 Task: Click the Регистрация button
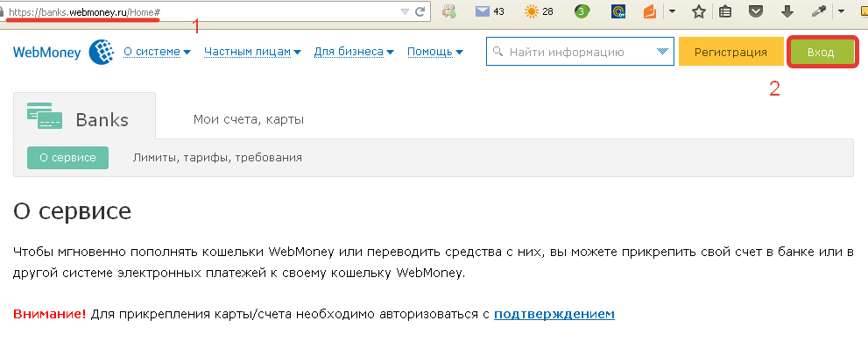pos(730,52)
